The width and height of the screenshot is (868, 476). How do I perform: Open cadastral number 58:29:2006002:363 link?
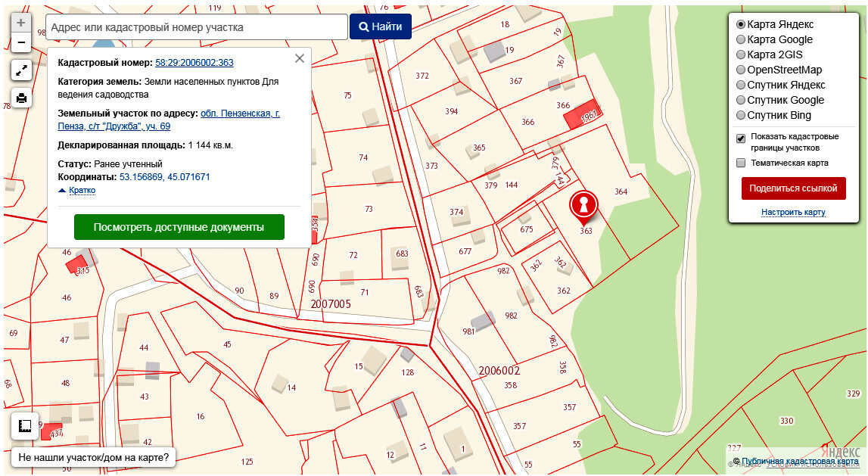coord(194,63)
